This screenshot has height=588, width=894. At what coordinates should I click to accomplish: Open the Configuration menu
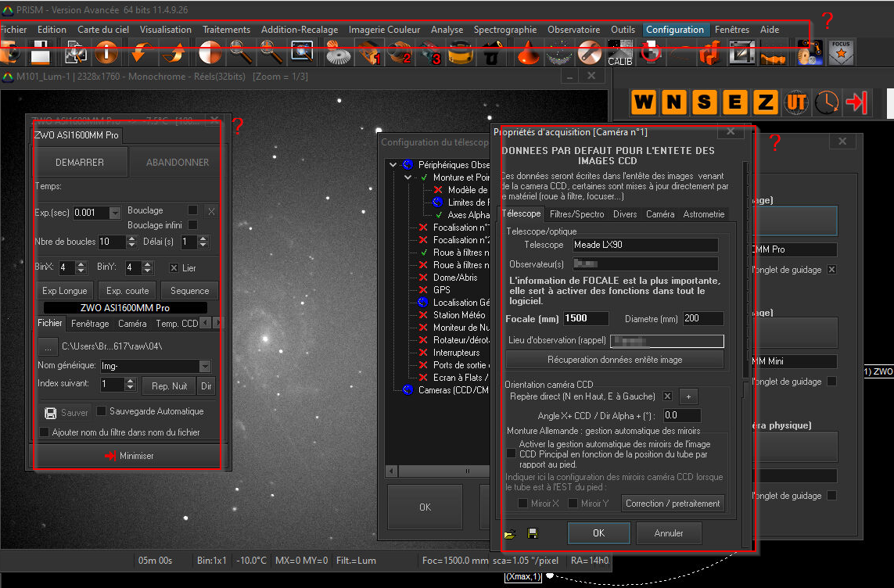[x=674, y=30]
